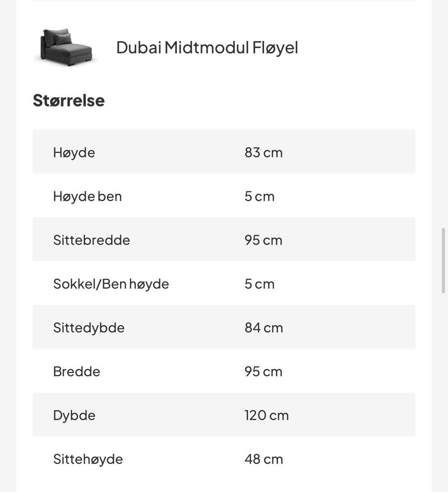Open the Dubai Midtmodul Fløyel title
Viewport: 448px width, 492px height.
pos(207,48)
